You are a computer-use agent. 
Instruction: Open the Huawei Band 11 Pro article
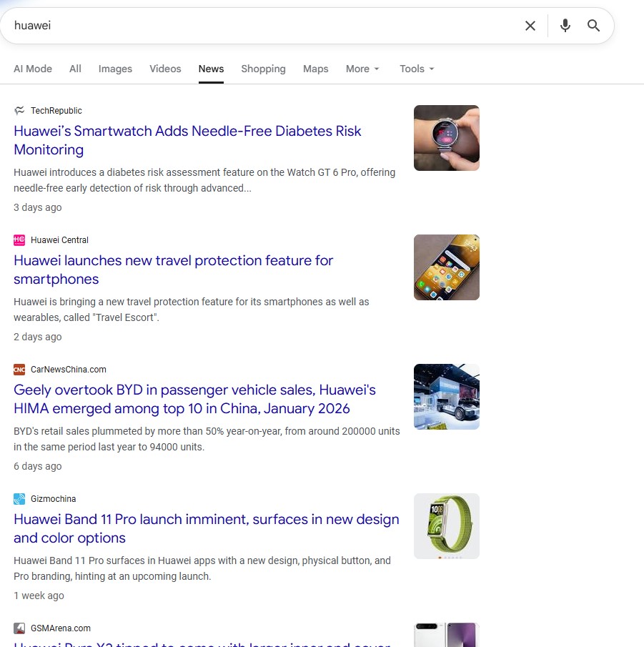[x=207, y=528]
